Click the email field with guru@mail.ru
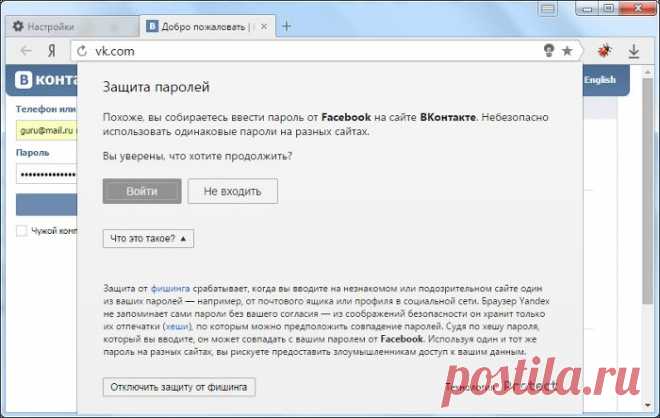Viewport: 660px width, 418px height. 46,130
